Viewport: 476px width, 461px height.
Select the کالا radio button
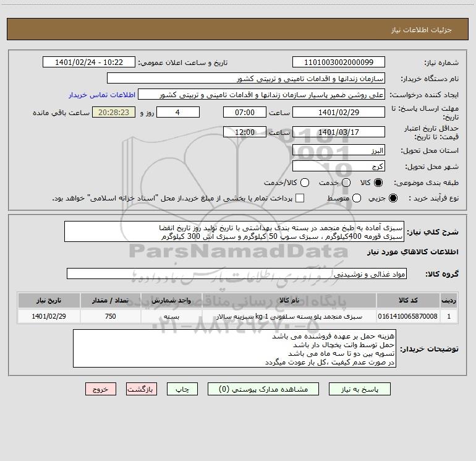(378, 183)
